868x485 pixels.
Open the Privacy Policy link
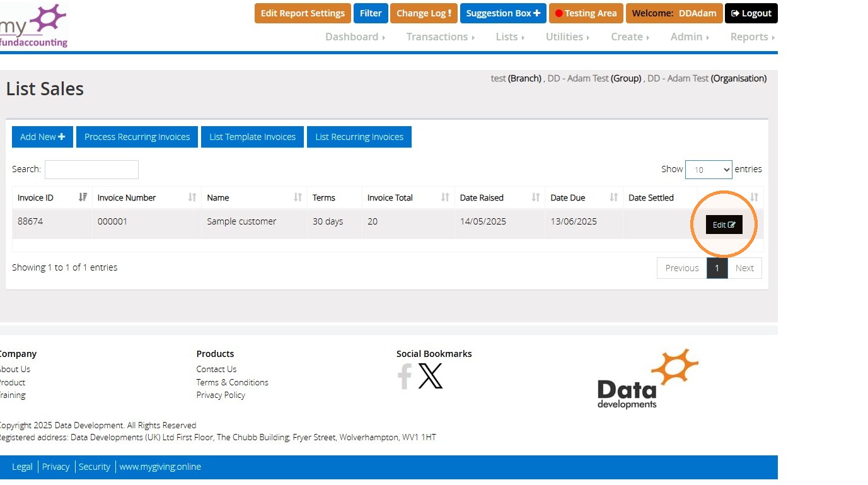[x=221, y=395]
